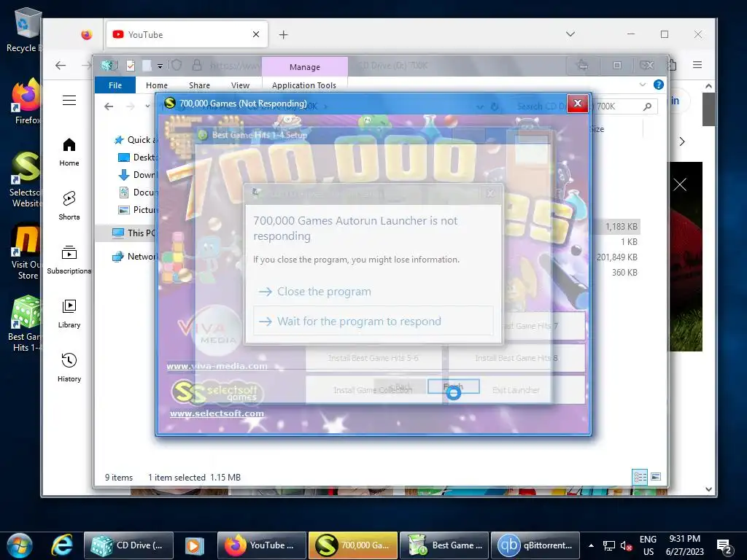Screen dimensions: 747x560
Task: Switch Explorer to details view icon
Action: point(640,477)
